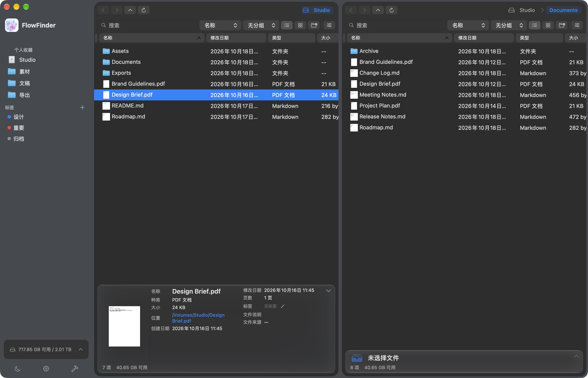This screenshot has height=378, width=588.
Task: Open left pane grouping dropdown 无分组
Action: (x=261, y=25)
